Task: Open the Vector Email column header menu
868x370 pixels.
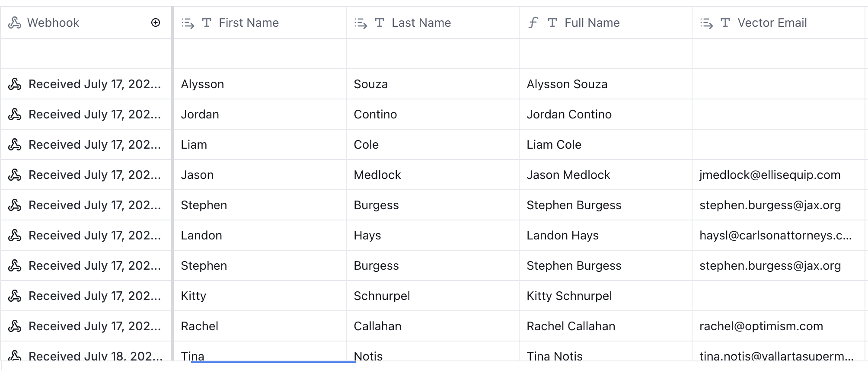Action: [x=779, y=23]
